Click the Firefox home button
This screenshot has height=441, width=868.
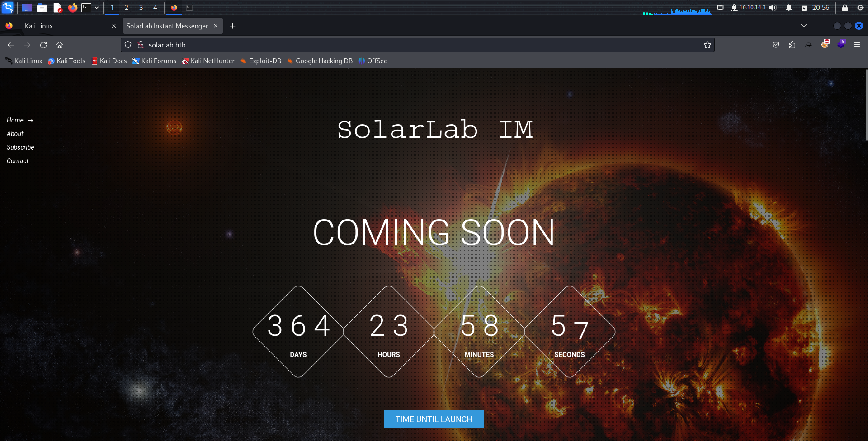pyautogui.click(x=59, y=45)
